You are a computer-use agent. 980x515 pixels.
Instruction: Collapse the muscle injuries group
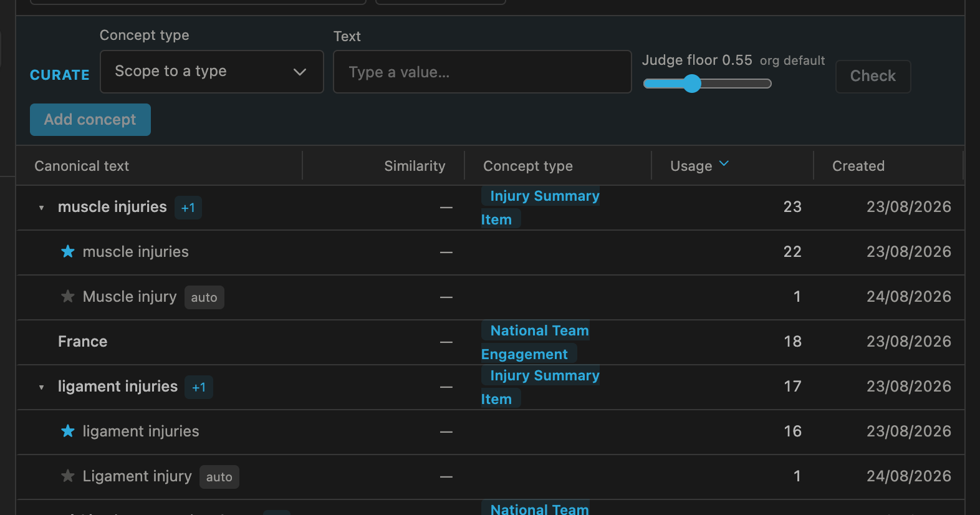(x=41, y=208)
